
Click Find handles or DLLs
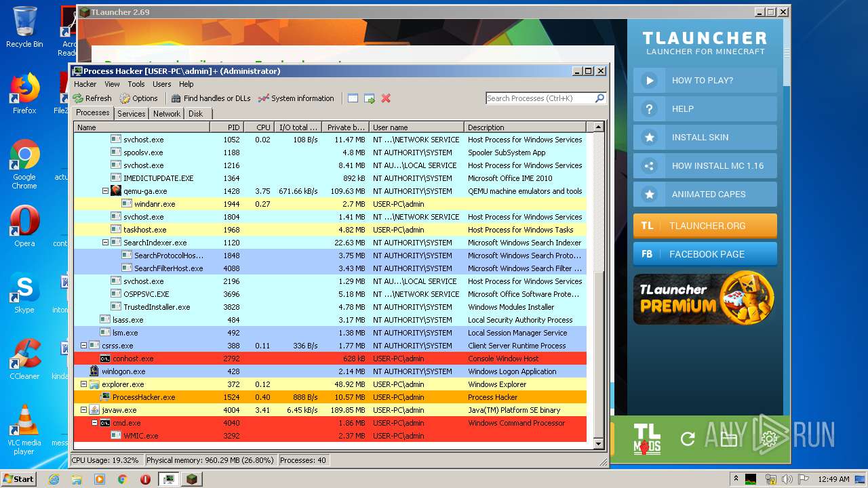click(210, 98)
